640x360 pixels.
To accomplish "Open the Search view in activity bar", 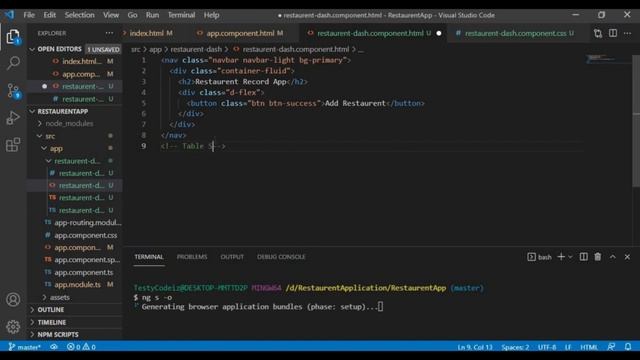I will [x=13, y=63].
